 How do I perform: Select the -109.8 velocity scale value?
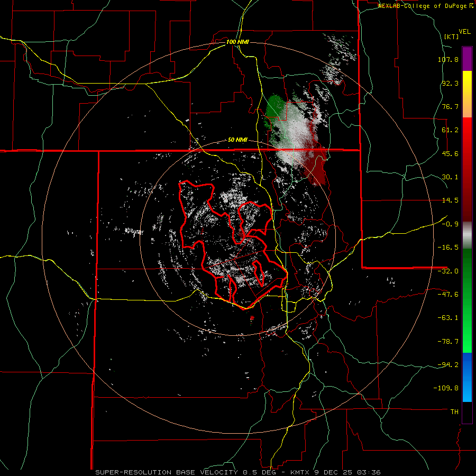pyautogui.click(x=446, y=388)
